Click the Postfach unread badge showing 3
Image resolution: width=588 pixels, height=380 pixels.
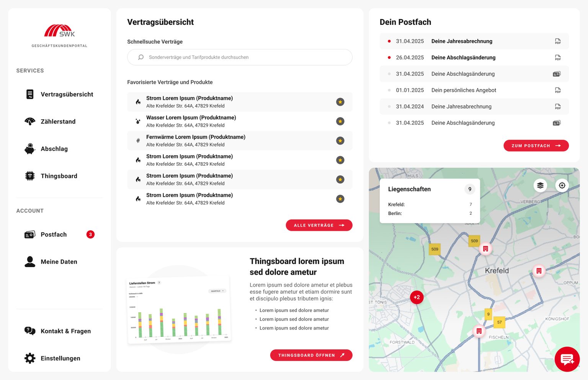coord(90,235)
